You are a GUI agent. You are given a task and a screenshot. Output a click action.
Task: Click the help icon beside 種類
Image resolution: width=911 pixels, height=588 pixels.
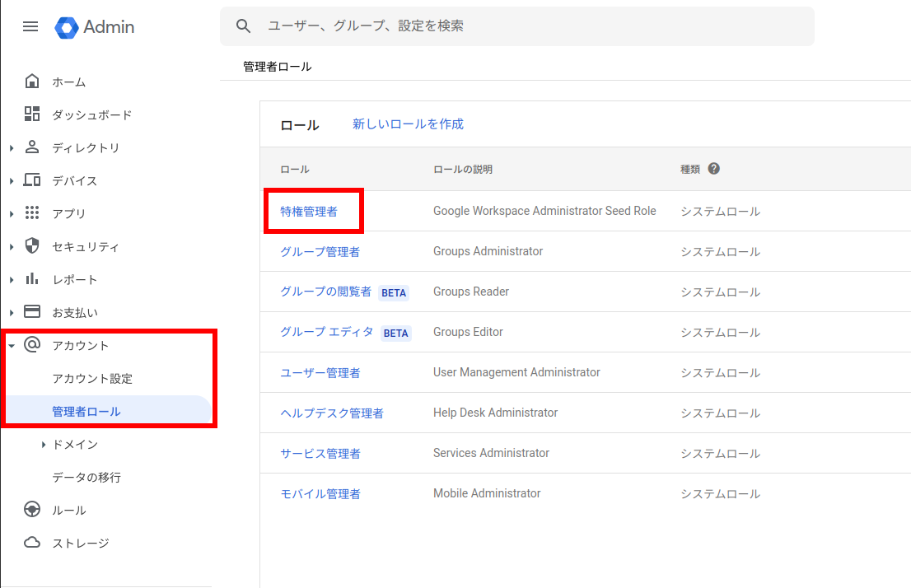point(713,169)
